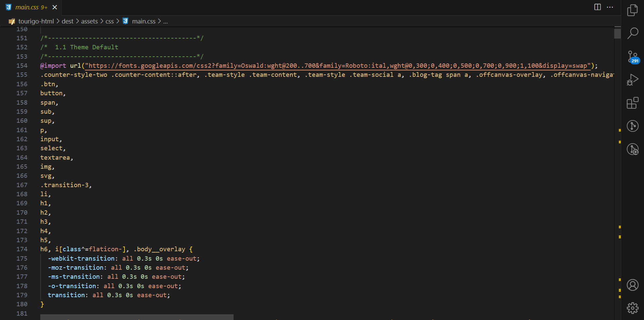
Task: Close the main.css tab
Action: [55, 7]
